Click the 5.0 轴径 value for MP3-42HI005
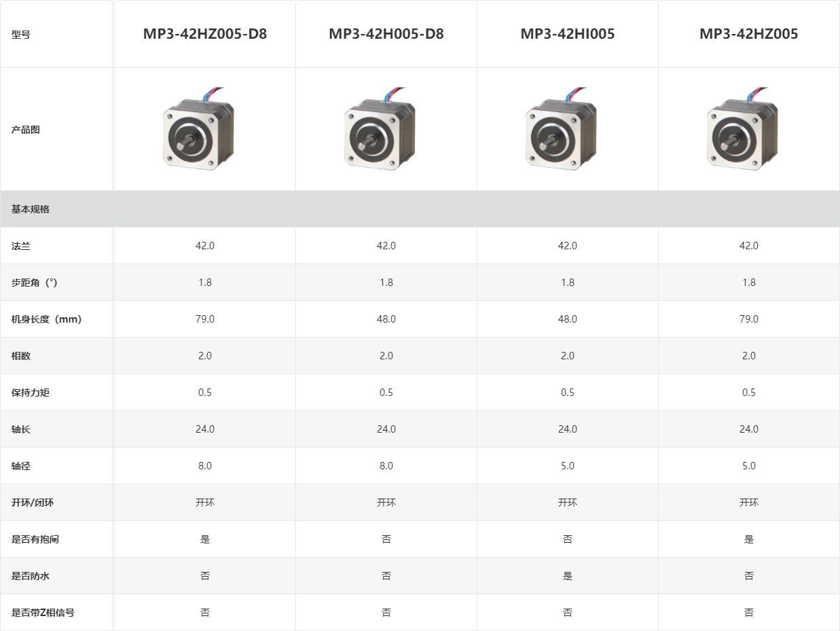840x631 pixels. pos(568,466)
